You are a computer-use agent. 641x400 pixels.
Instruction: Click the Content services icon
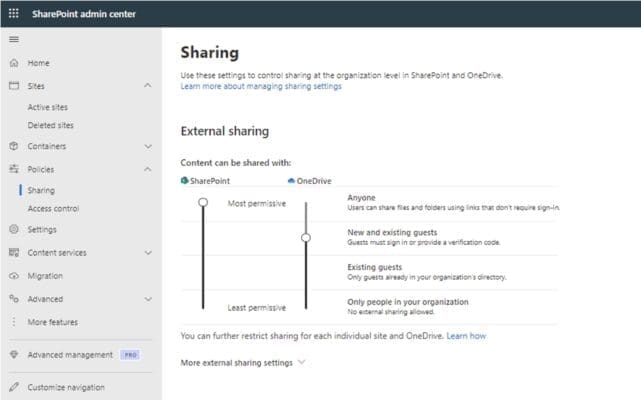pyautogui.click(x=14, y=252)
